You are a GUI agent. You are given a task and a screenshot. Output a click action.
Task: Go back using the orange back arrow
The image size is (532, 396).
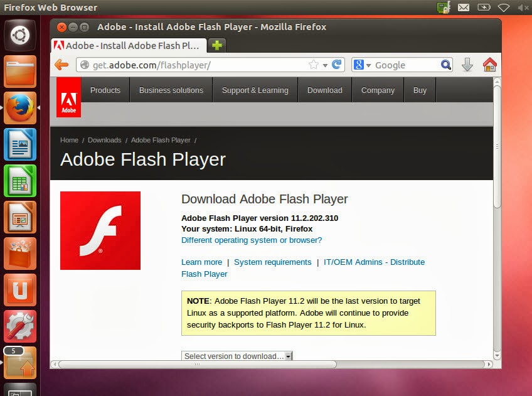click(x=61, y=65)
